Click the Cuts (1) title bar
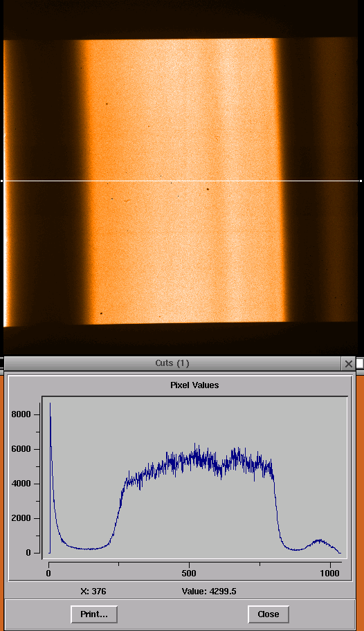Image resolution: width=364 pixels, height=631 pixels. click(172, 363)
